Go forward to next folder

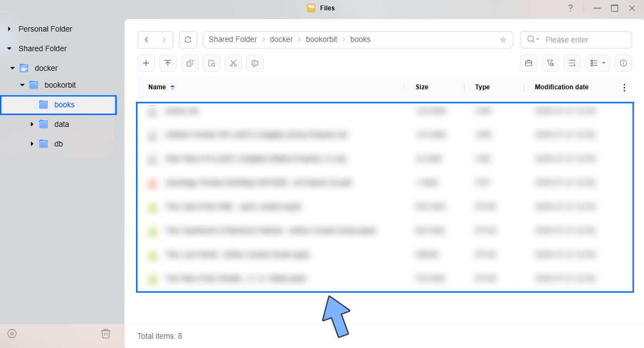click(x=164, y=40)
